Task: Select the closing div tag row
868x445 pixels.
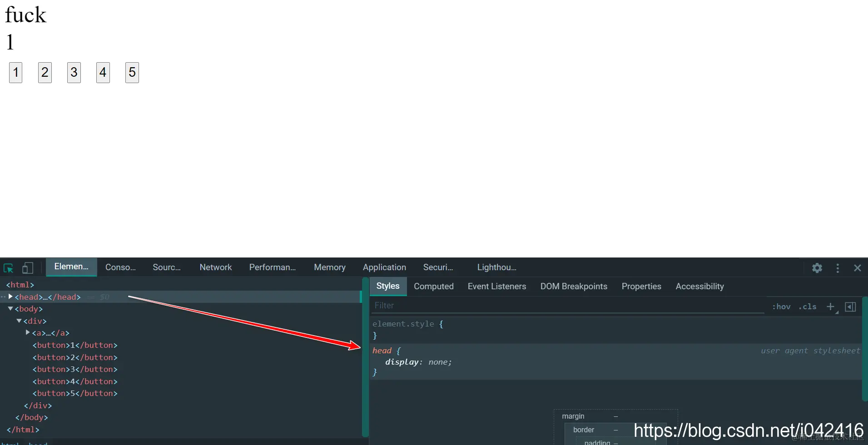Action: [x=180, y=405]
